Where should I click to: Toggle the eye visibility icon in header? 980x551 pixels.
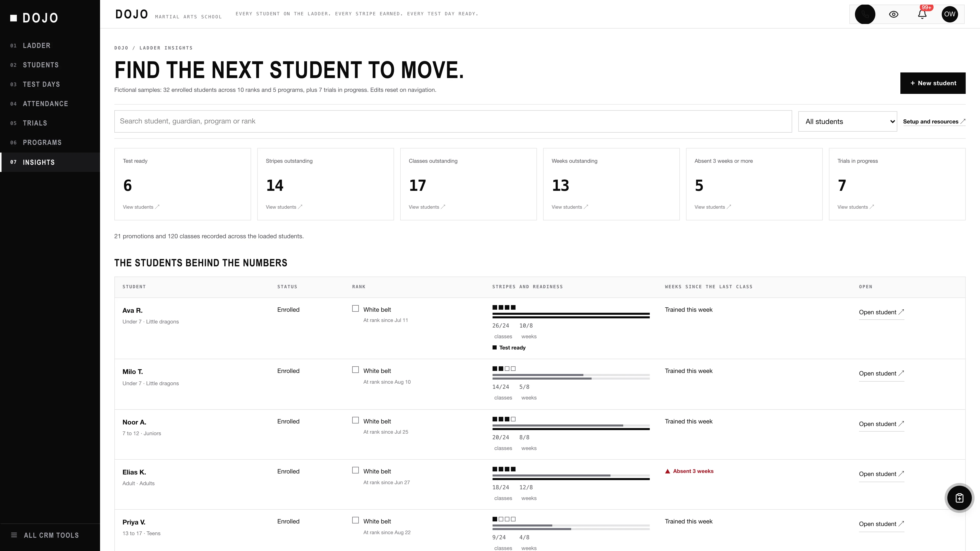click(x=893, y=14)
